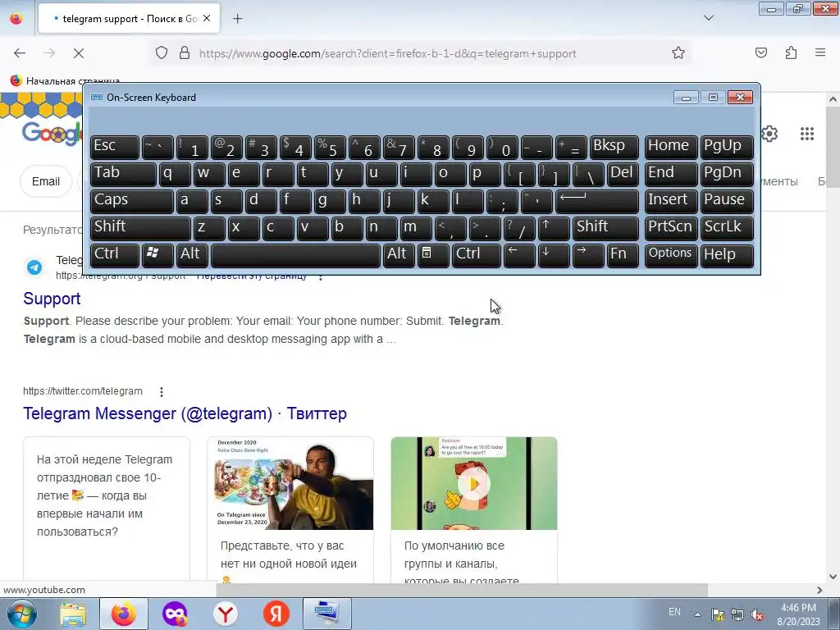Open options for the twitter.com result
The height and width of the screenshot is (630, 840).
(x=162, y=391)
